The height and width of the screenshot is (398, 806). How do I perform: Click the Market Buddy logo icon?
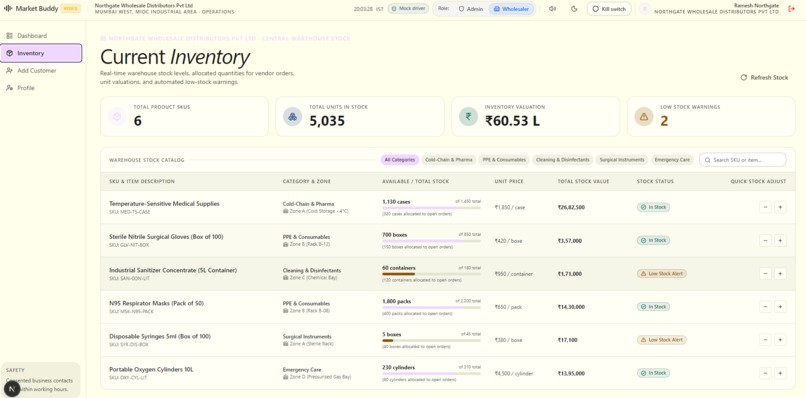pos(8,8)
